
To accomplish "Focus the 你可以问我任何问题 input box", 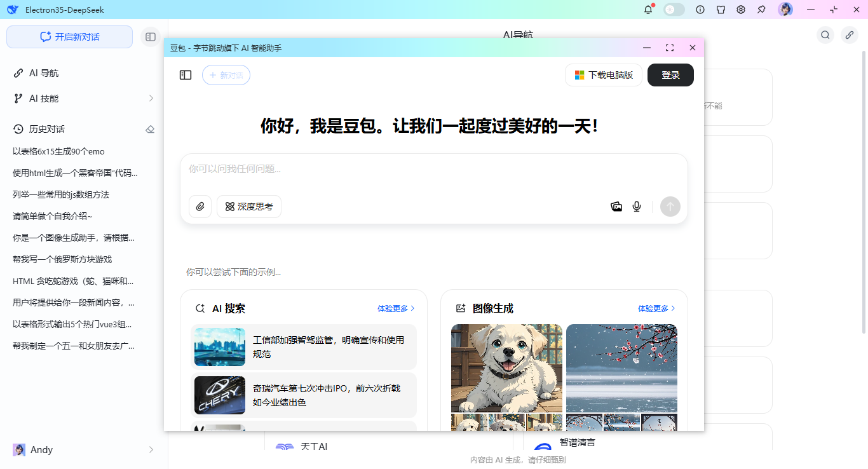I will [434, 170].
